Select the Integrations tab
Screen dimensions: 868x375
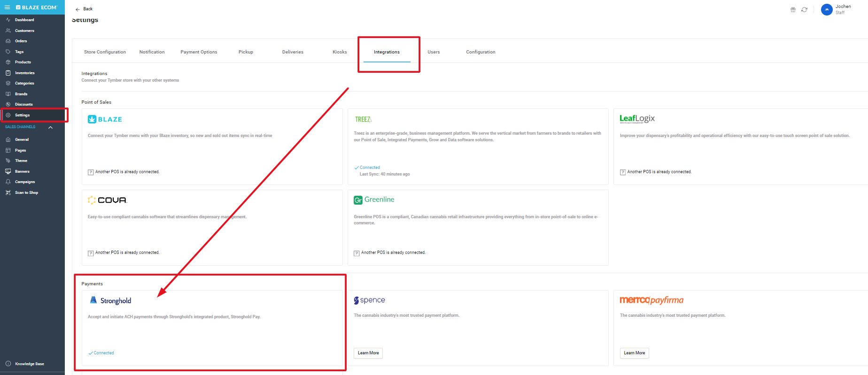pos(387,52)
